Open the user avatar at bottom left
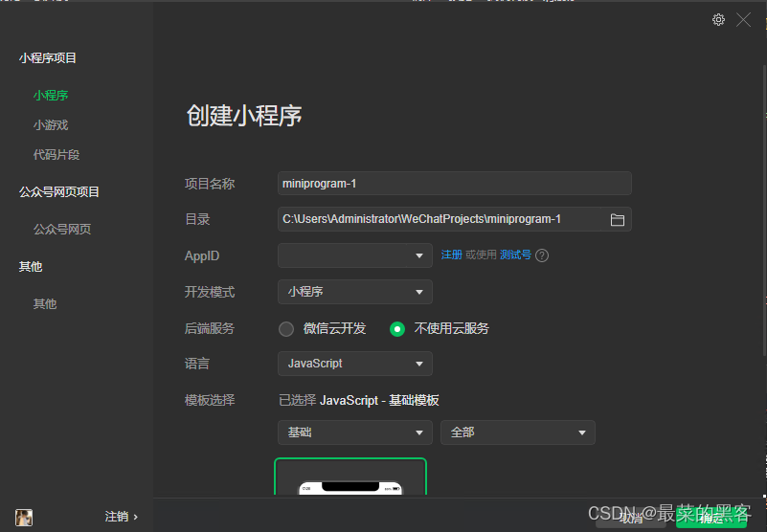Image resolution: width=767 pixels, height=532 pixels. click(x=24, y=517)
